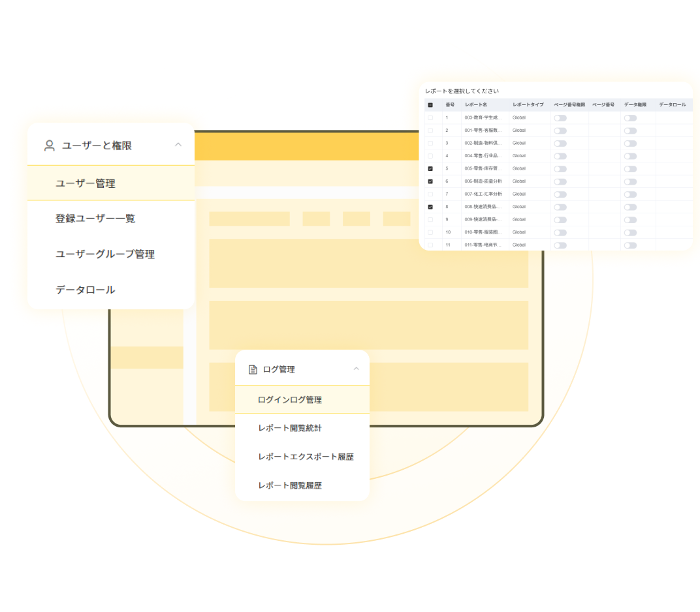Enable ページ番号権限 for report 007-化工-汇率分析
700x612 pixels.
[x=560, y=194]
